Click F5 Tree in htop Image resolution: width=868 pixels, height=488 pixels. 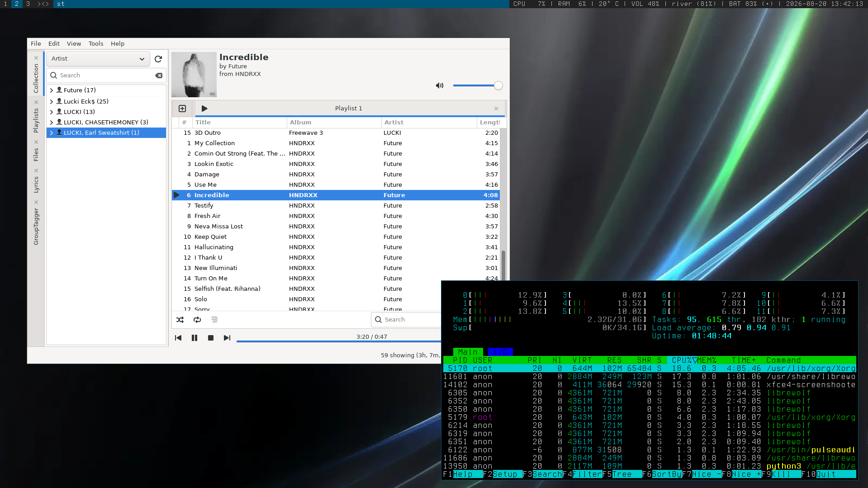pyautogui.click(x=622, y=474)
